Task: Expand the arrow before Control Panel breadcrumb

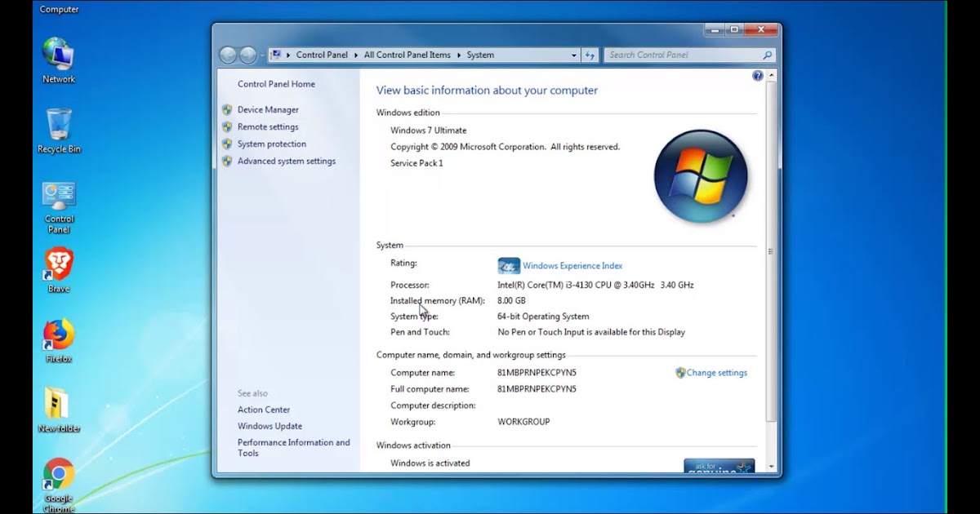Action: click(x=288, y=55)
